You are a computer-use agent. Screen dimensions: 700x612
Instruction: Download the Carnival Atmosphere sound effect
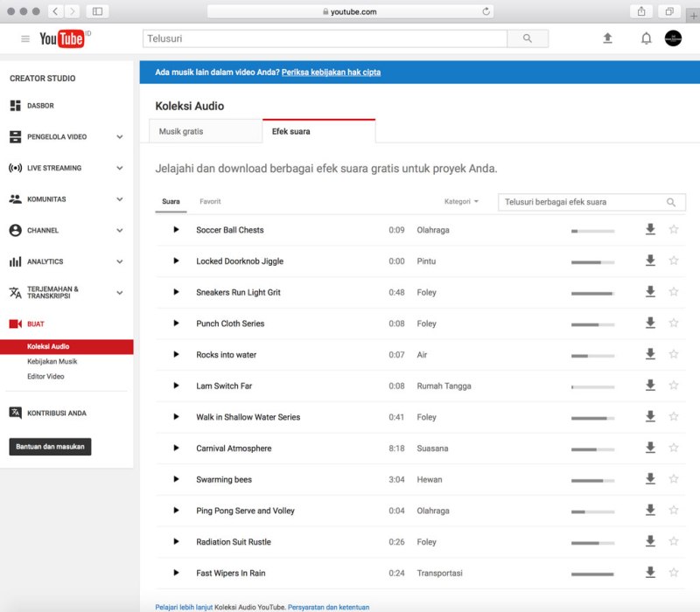tap(650, 448)
